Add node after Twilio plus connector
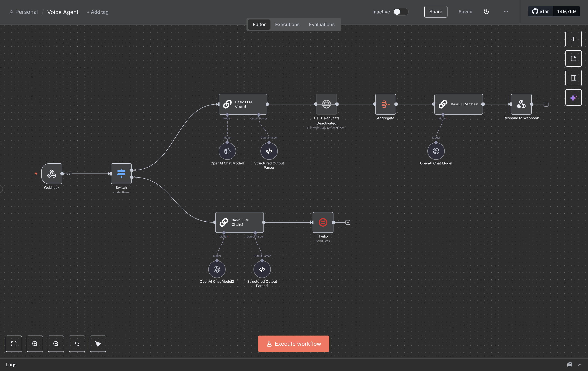This screenshot has width=588, height=371. click(348, 222)
